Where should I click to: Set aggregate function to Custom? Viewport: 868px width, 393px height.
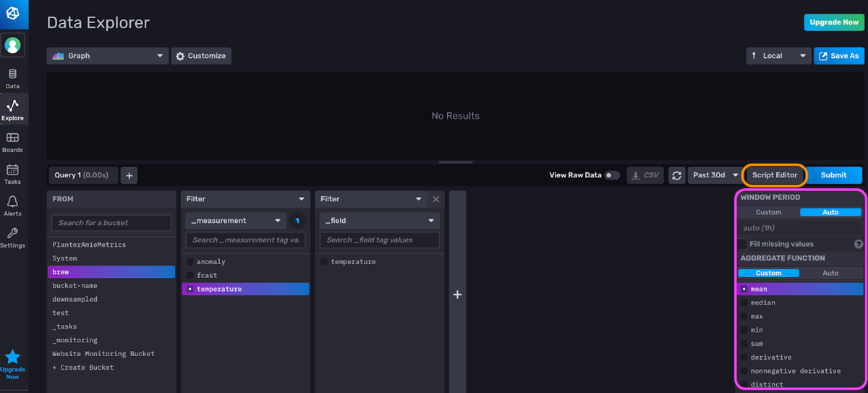pos(769,274)
